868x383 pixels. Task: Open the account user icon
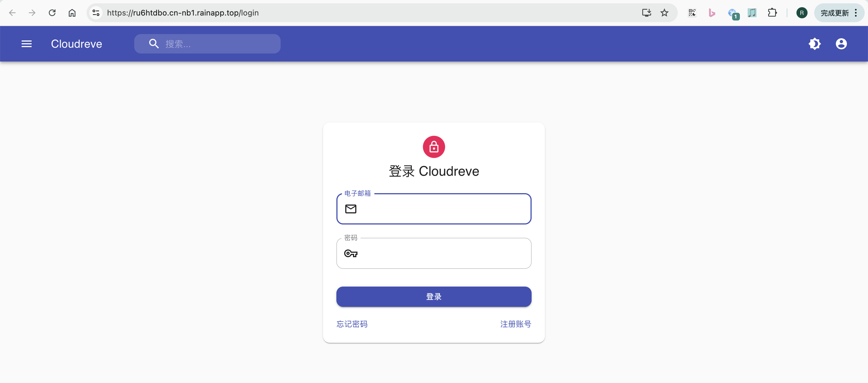tap(841, 44)
